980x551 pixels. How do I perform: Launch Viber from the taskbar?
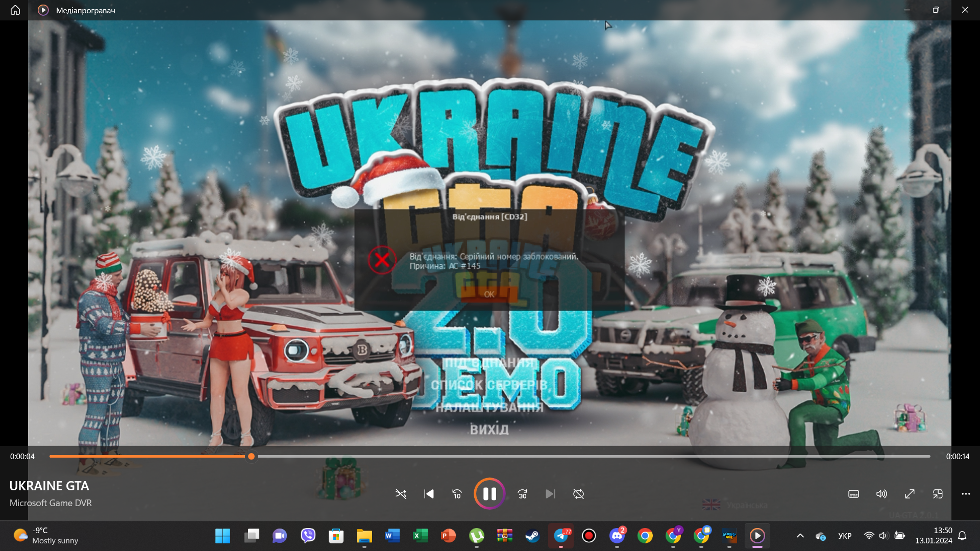pyautogui.click(x=308, y=536)
